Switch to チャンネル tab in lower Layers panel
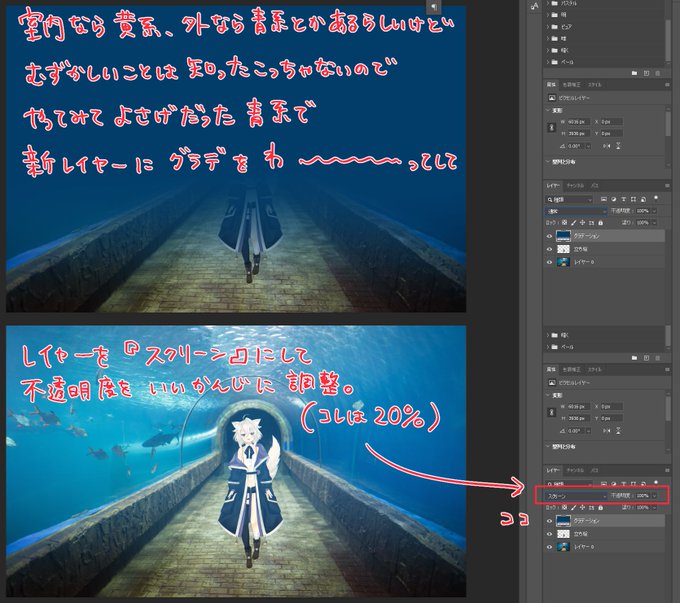Screen dimensions: 680x603 point(575,470)
